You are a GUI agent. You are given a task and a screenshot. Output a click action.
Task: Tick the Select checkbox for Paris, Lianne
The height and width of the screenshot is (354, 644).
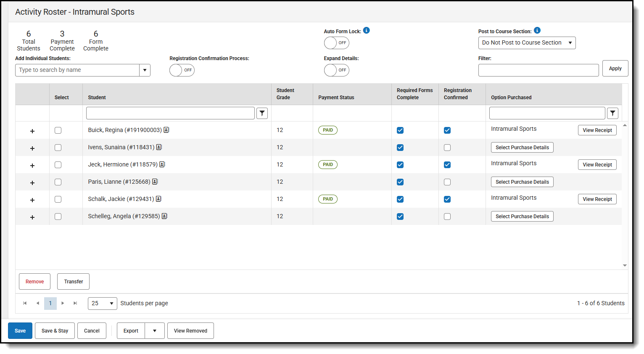point(58,182)
